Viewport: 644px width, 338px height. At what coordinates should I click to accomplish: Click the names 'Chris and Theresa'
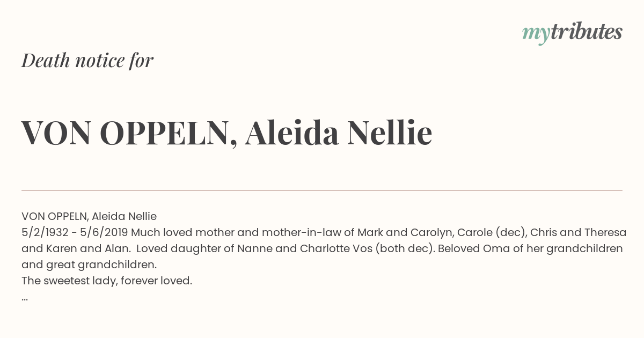pyautogui.click(x=579, y=232)
